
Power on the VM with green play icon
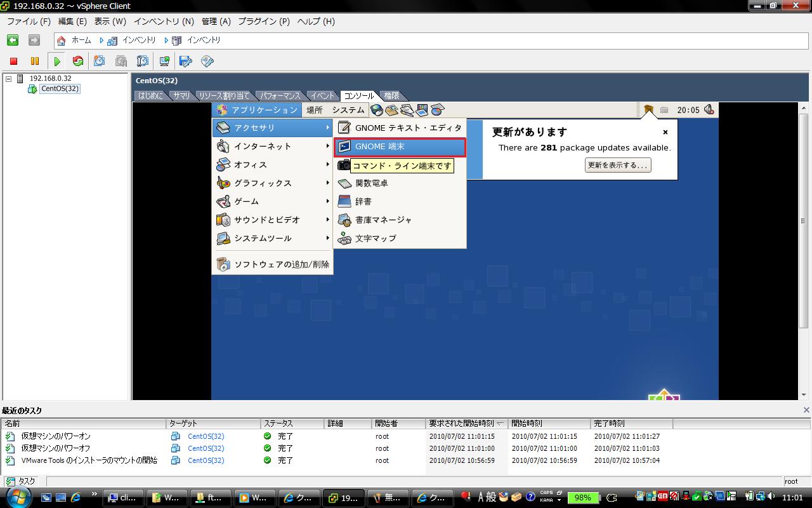coord(57,61)
